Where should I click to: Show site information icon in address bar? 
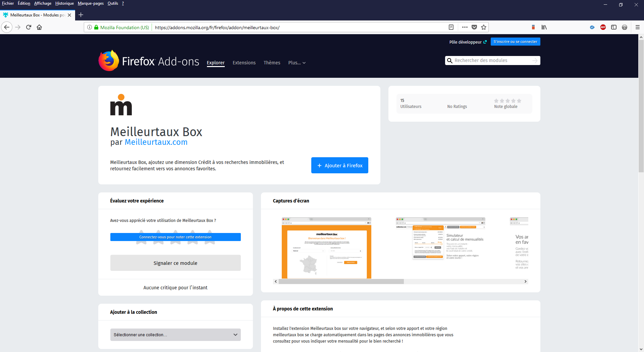coord(90,27)
